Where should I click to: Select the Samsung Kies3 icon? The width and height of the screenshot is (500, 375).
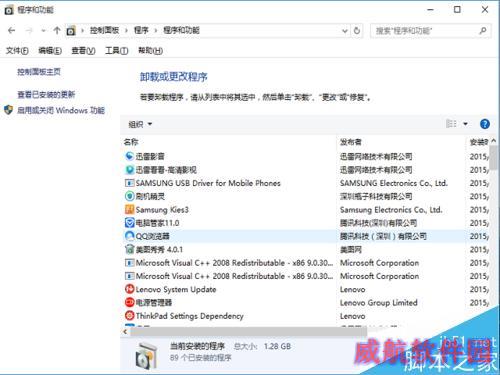[129, 209]
